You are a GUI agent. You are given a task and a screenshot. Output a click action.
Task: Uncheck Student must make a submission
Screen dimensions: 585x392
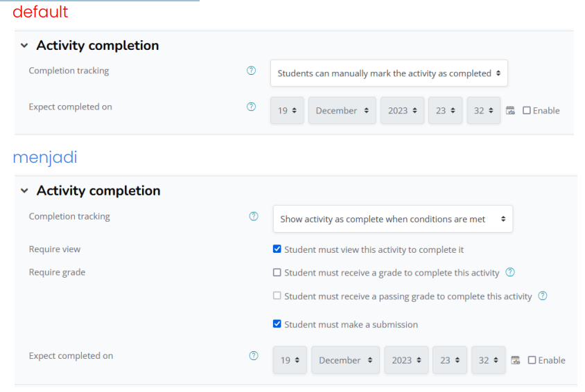point(277,324)
